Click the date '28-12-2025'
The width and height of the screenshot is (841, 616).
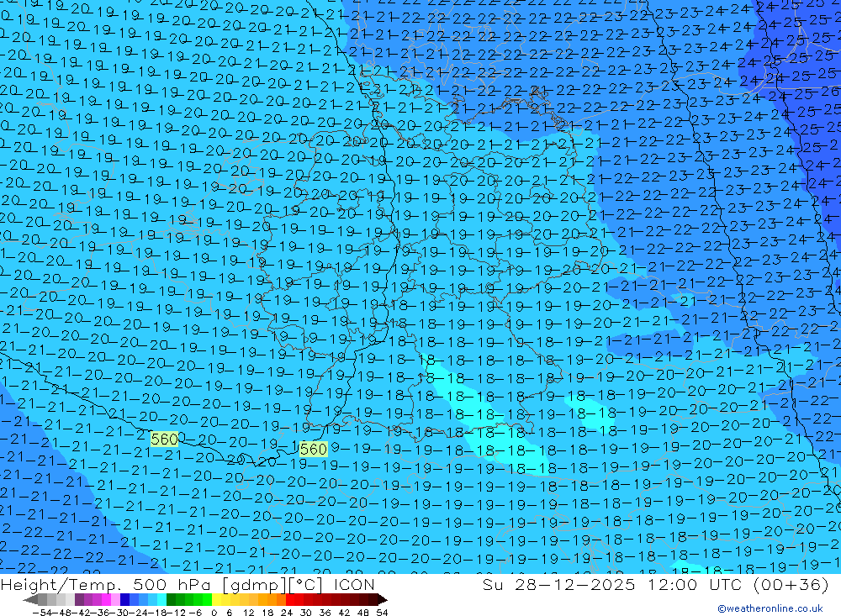coord(574,584)
